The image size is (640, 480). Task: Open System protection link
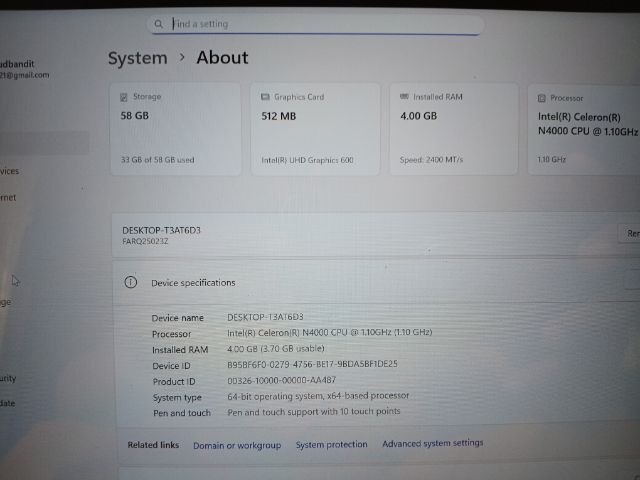click(x=331, y=444)
